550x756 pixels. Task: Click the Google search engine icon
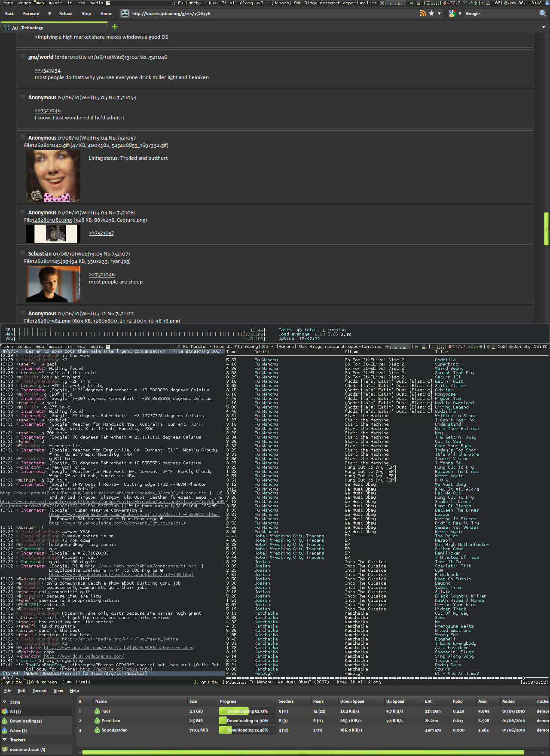452,13
